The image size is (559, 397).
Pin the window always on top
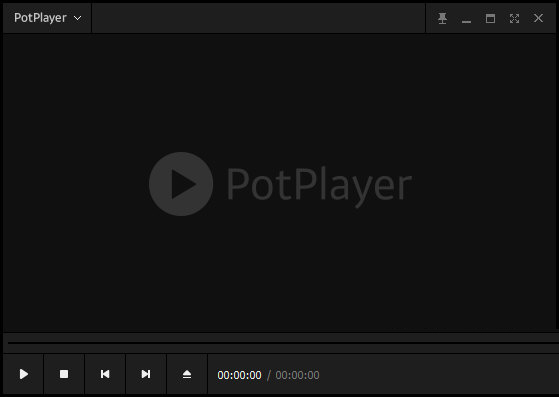(442, 18)
